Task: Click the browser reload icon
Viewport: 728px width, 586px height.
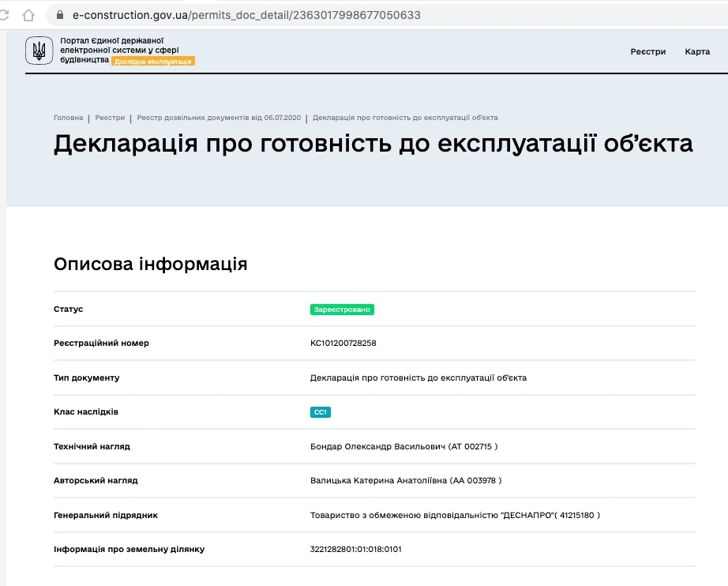Action: tap(4, 15)
